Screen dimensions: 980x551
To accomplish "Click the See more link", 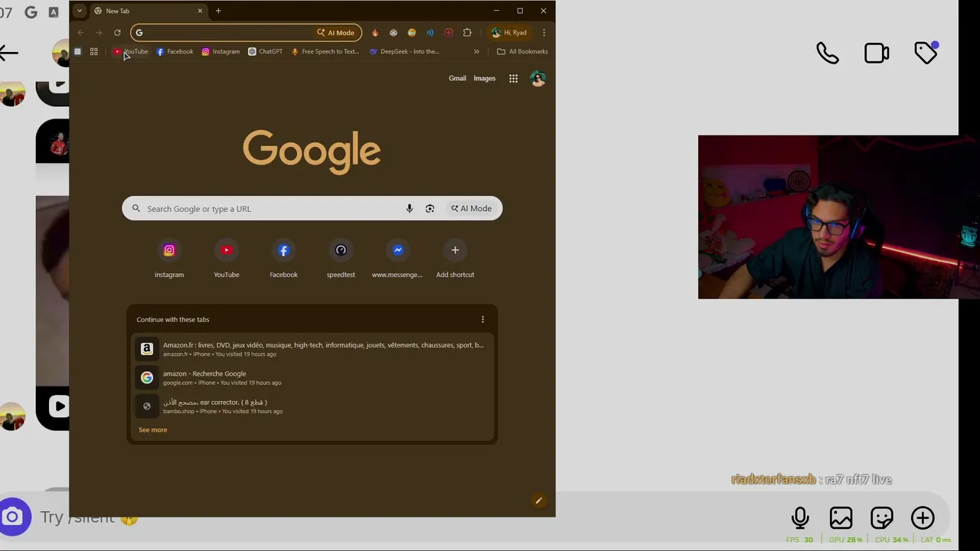I will (152, 430).
